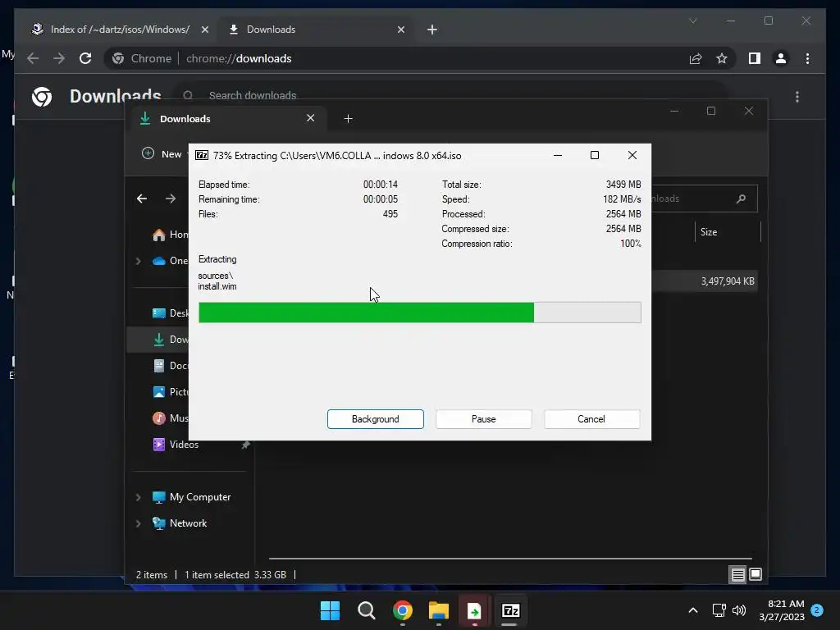
Task: Reload the Chrome page
Action: pos(85,58)
